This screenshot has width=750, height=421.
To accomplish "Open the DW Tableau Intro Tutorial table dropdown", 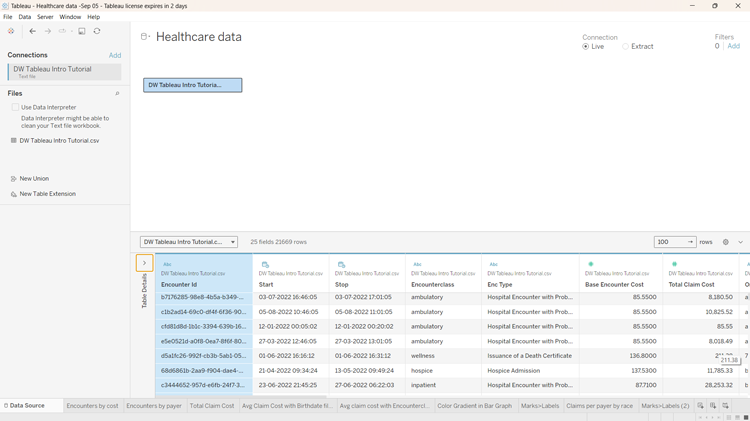I will click(189, 242).
